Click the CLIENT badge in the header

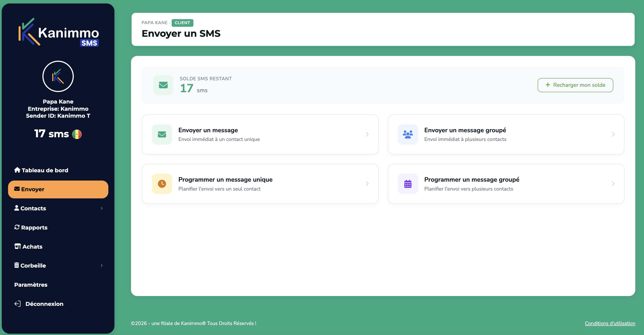pyautogui.click(x=182, y=23)
